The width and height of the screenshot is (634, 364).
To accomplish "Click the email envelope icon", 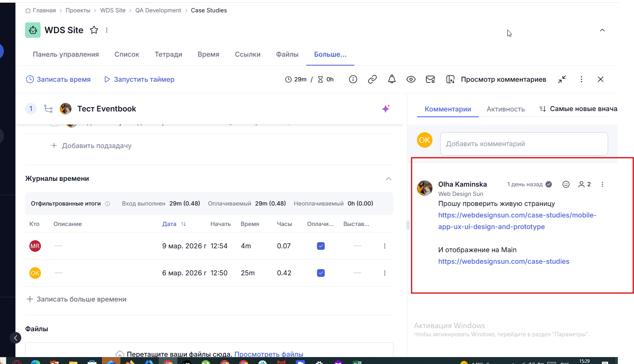I will click(x=430, y=79).
